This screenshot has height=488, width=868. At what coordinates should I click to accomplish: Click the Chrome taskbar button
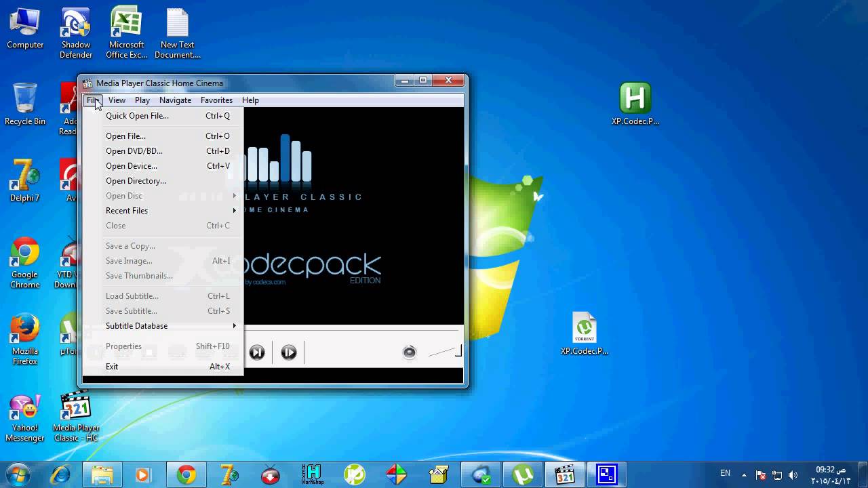[x=186, y=474]
